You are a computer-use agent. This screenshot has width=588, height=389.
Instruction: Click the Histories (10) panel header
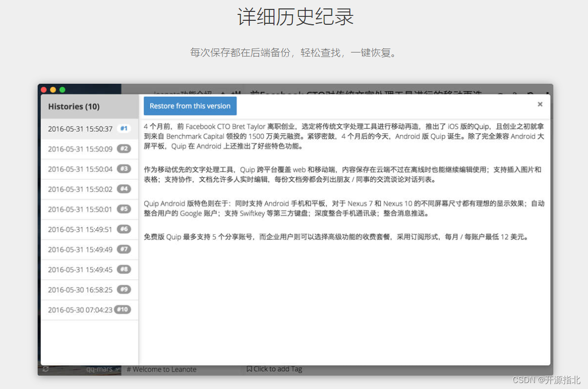click(x=74, y=106)
